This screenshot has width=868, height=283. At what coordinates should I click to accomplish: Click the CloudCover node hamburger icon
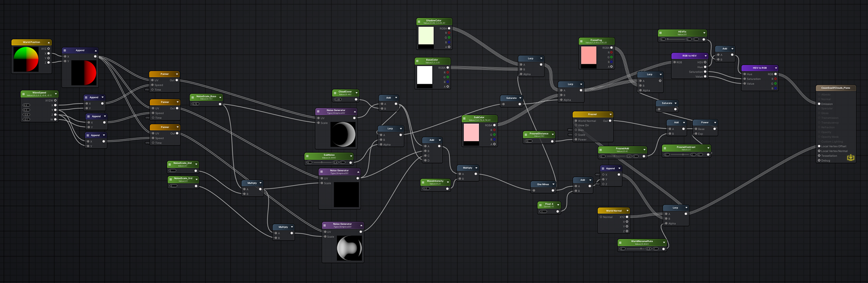click(x=335, y=93)
